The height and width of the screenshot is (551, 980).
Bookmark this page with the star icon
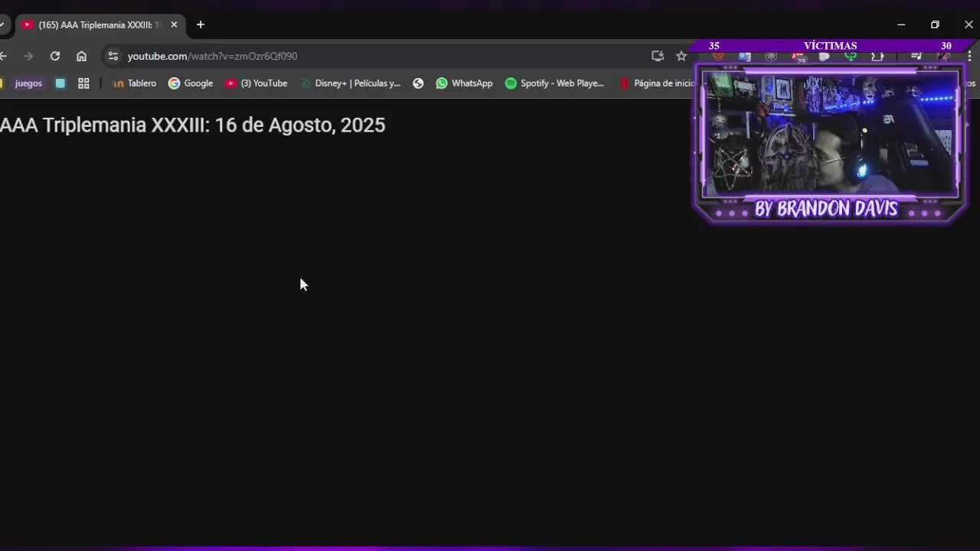[681, 56]
